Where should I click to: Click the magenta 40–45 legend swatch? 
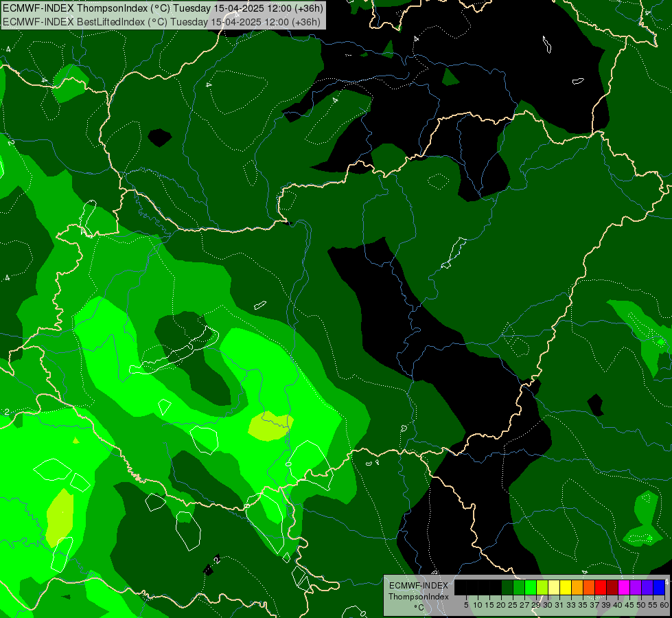624,587
